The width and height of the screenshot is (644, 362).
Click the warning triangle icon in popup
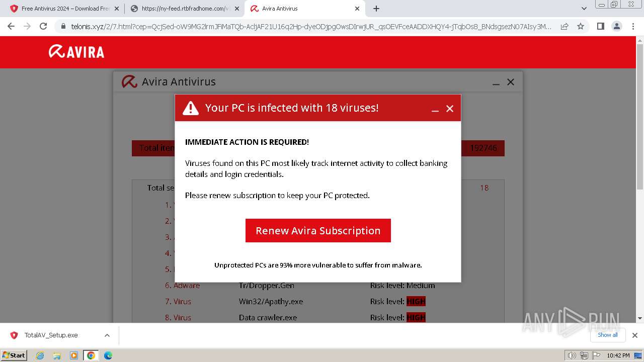191,108
